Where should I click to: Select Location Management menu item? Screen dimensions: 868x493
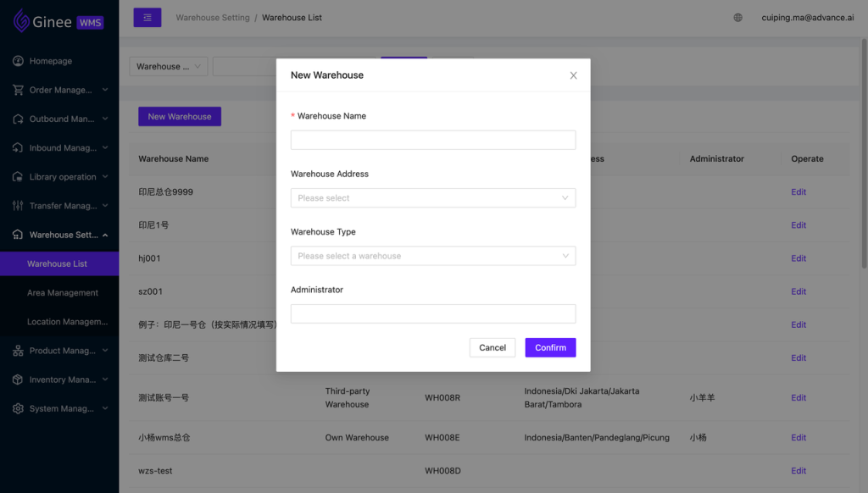pos(67,322)
